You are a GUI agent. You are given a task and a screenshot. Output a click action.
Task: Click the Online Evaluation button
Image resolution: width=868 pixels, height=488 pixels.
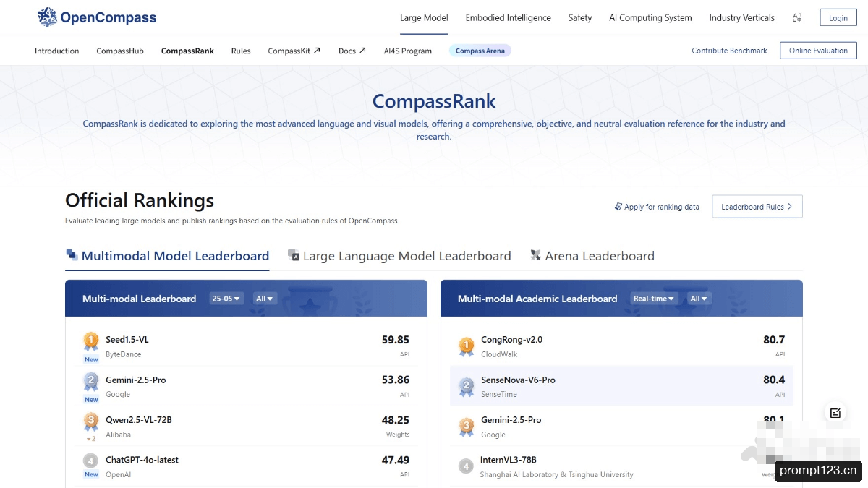[818, 51]
